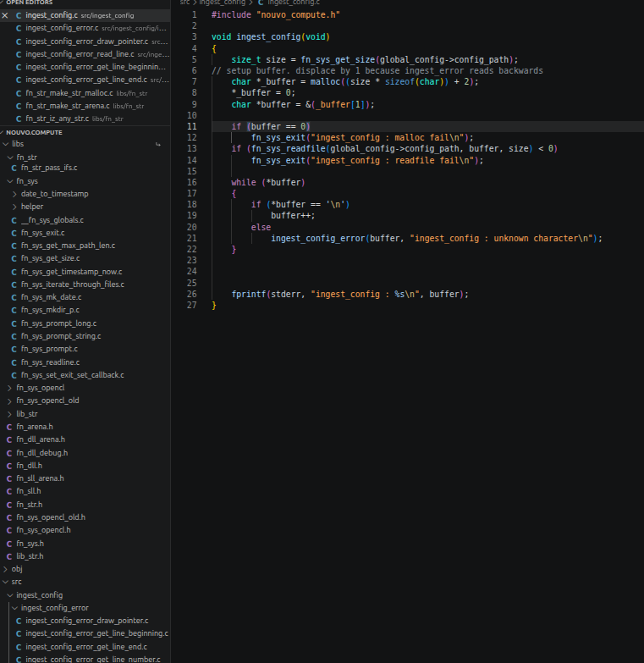The height and width of the screenshot is (663, 644).
Task: Open ingest_config_error_get_line_end.c in src tree
Action: 86,647
